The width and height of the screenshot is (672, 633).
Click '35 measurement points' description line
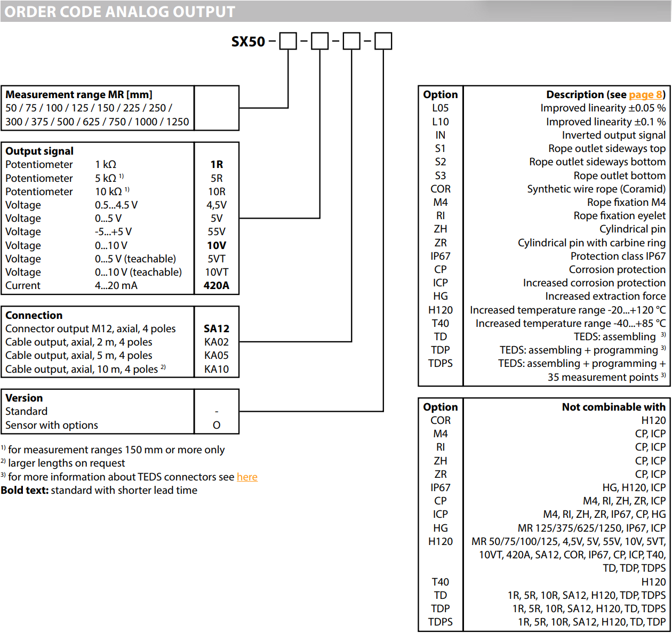pos(603,377)
